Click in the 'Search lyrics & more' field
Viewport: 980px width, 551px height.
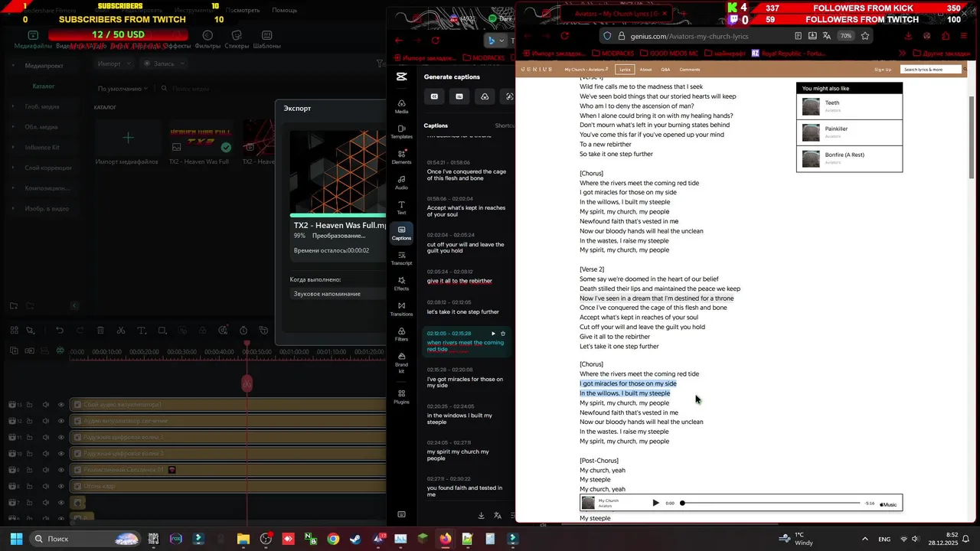coord(931,70)
